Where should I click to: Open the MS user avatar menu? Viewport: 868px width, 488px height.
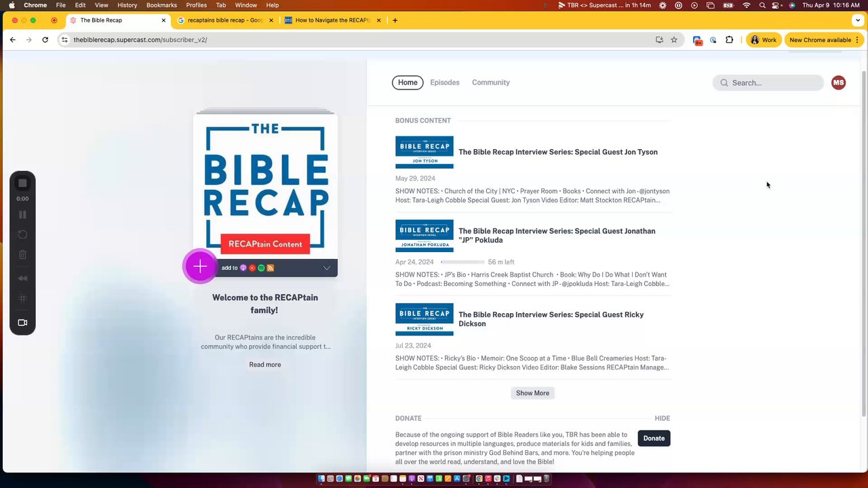click(839, 83)
